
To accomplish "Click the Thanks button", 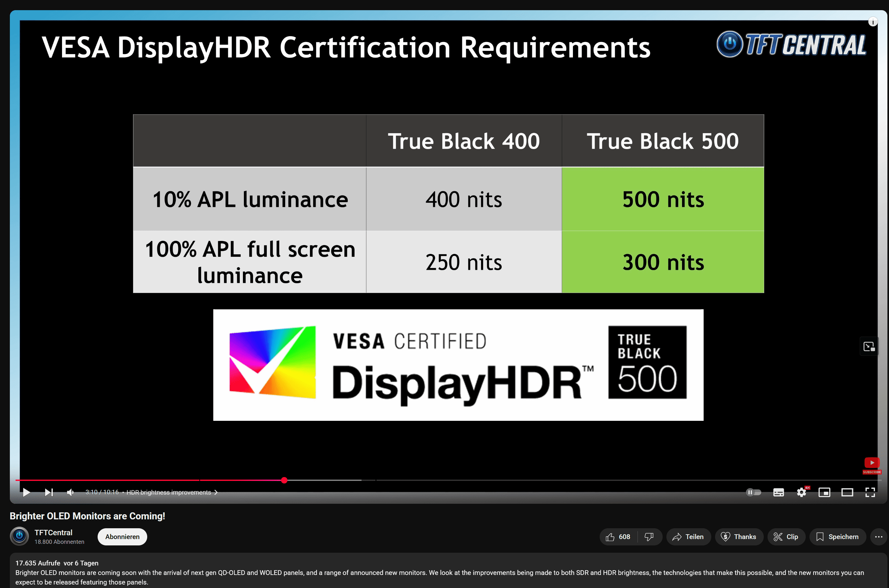I will click(x=739, y=537).
